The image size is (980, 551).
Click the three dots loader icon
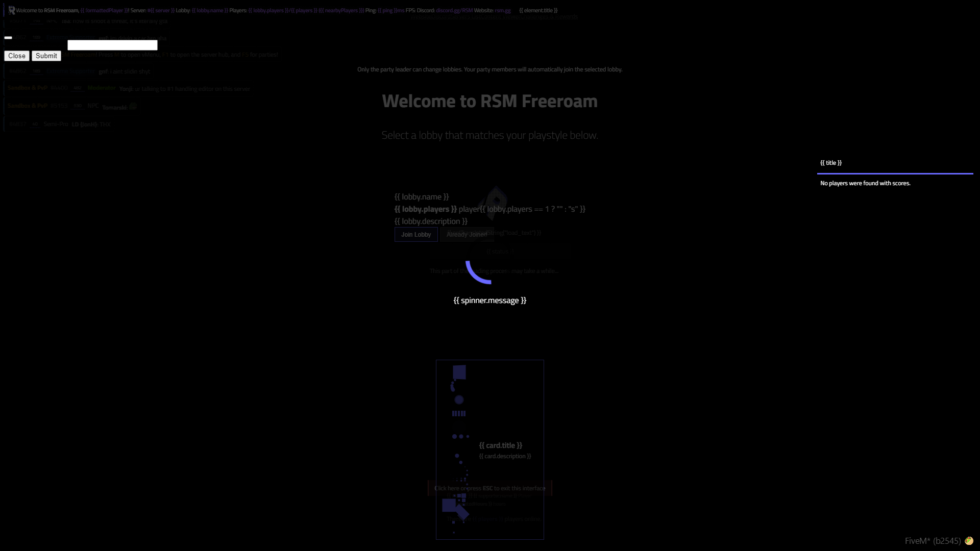460,436
